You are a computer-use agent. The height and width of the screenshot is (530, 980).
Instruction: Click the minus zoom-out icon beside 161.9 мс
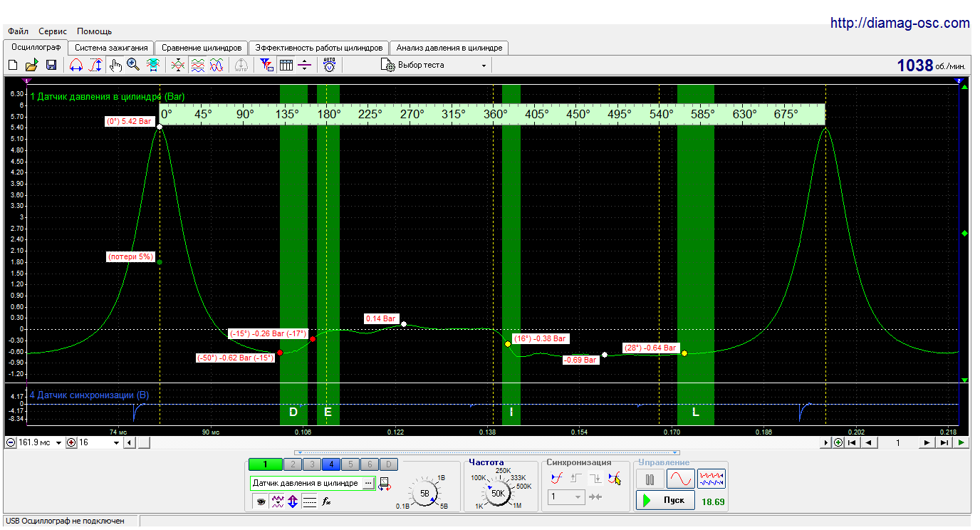tap(11, 442)
